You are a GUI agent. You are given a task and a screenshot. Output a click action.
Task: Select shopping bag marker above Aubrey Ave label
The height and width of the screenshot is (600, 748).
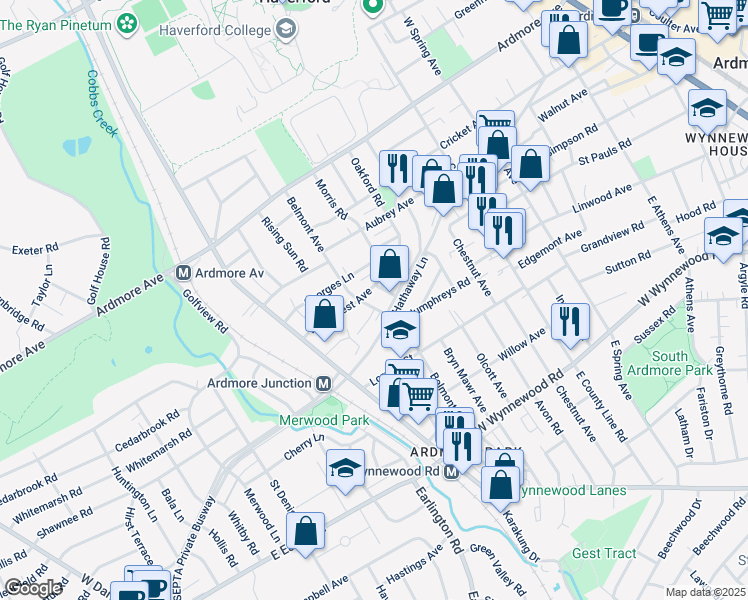pyautogui.click(x=443, y=190)
